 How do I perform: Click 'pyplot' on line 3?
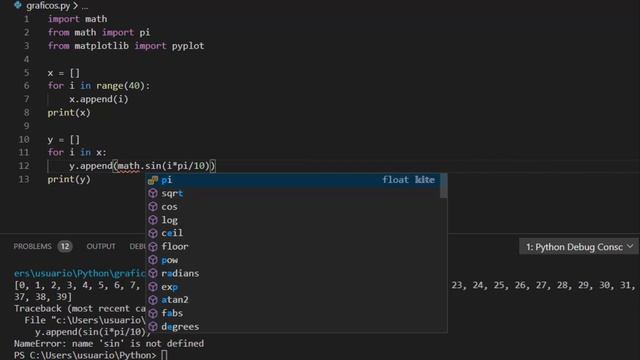pos(188,46)
